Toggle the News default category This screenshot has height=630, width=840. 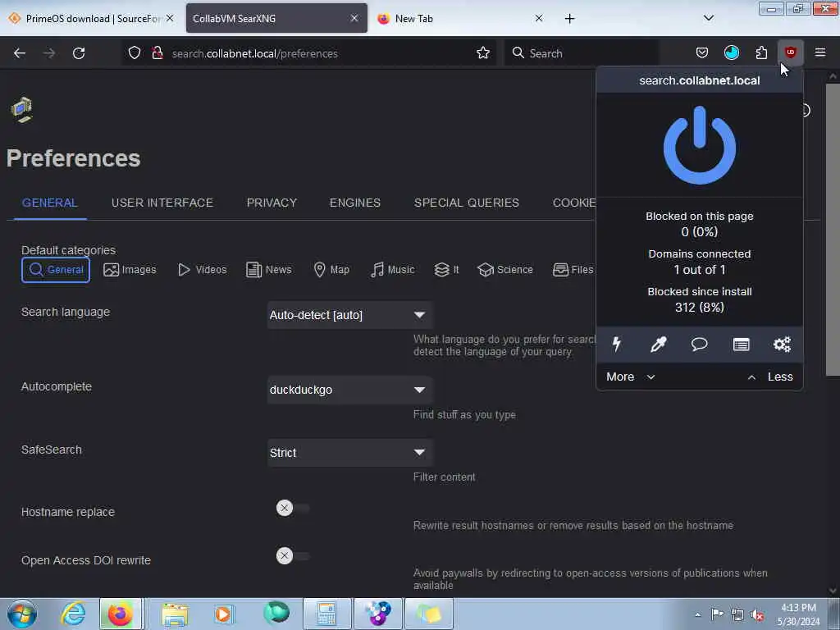pyautogui.click(x=268, y=269)
